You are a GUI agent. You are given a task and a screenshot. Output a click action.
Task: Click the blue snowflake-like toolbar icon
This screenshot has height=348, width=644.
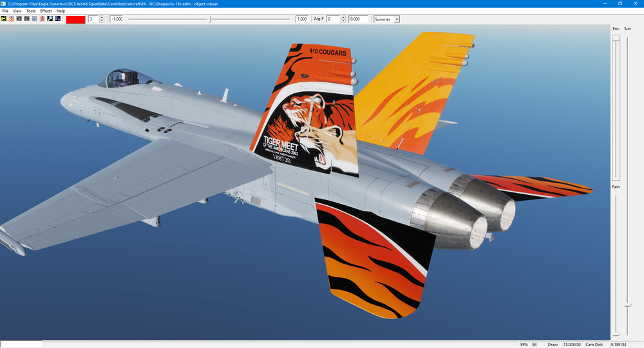[35, 19]
